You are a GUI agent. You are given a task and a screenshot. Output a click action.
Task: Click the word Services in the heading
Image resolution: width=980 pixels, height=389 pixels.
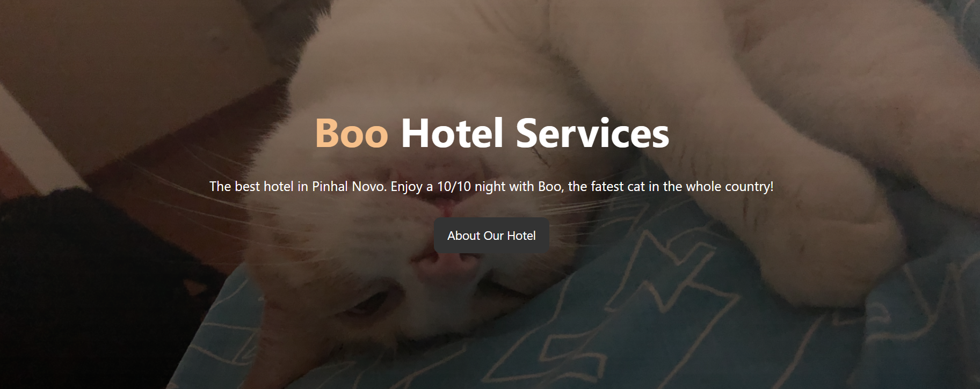click(x=592, y=133)
